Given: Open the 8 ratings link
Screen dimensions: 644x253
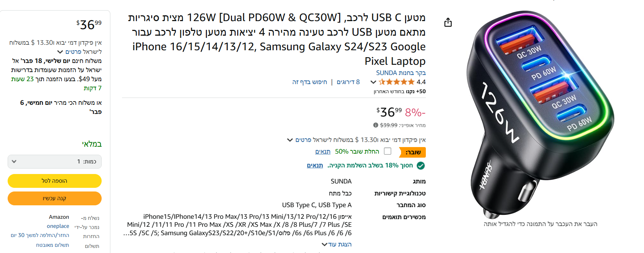Looking at the screenshot, I should (348, 82).
